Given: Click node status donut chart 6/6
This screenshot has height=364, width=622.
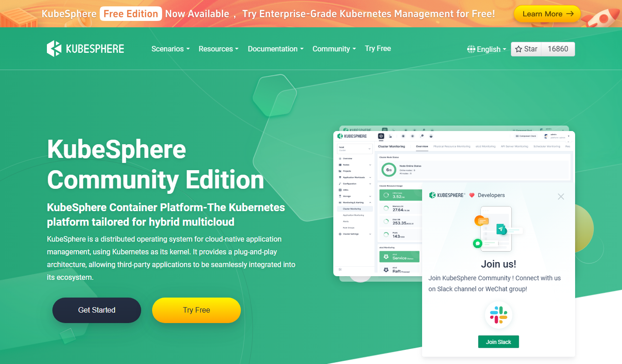Looking at the screenshot, I should click(389, 170).
